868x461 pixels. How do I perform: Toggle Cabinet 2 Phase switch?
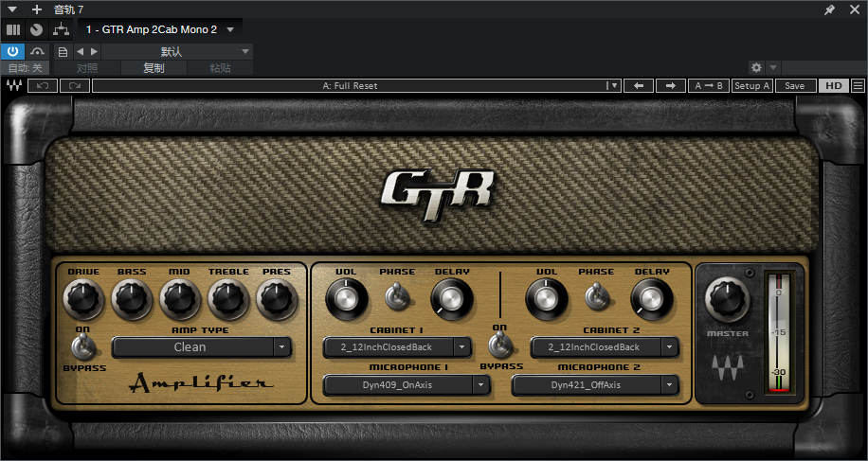click(597, 295)
